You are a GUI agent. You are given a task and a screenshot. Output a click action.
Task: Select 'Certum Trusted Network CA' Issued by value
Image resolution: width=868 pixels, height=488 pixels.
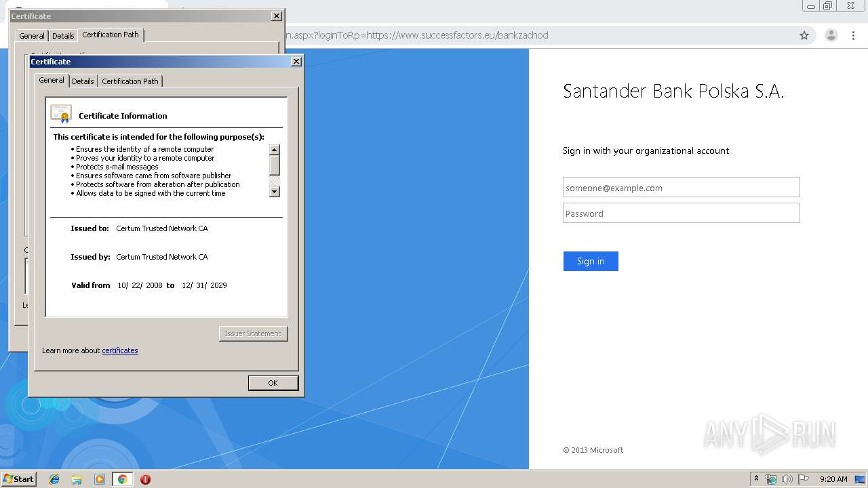162,257
